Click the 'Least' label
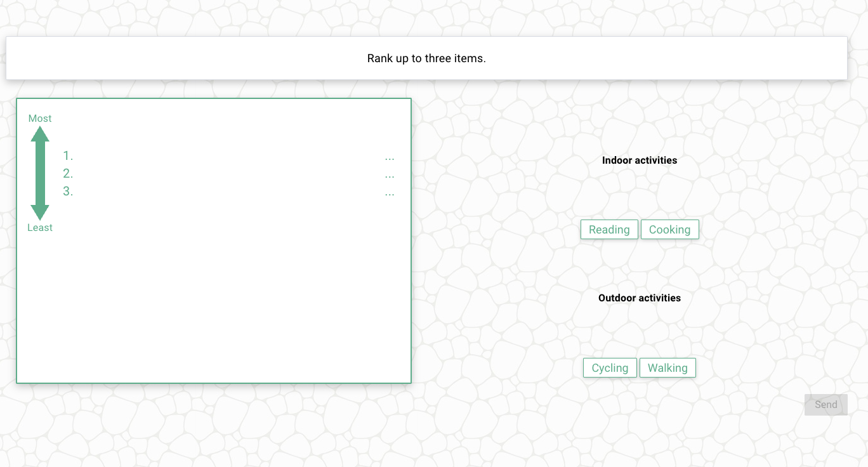868x467 pixels. 40,228
